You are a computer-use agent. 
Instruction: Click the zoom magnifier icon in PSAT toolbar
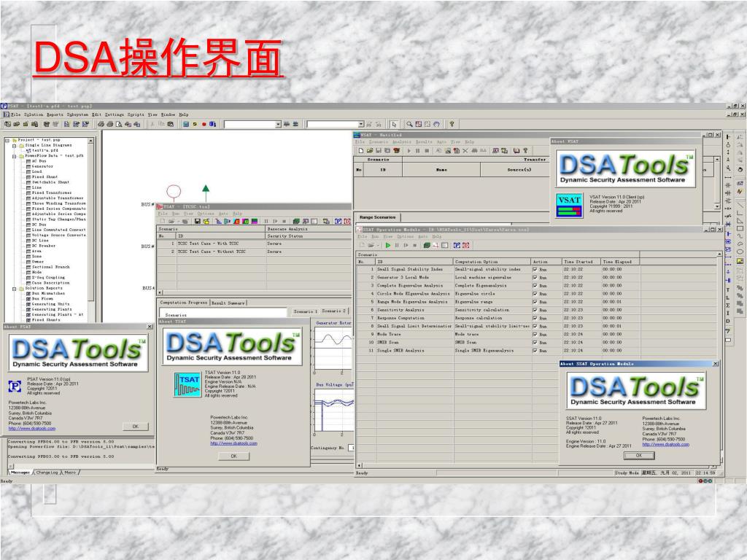(409, 124)
